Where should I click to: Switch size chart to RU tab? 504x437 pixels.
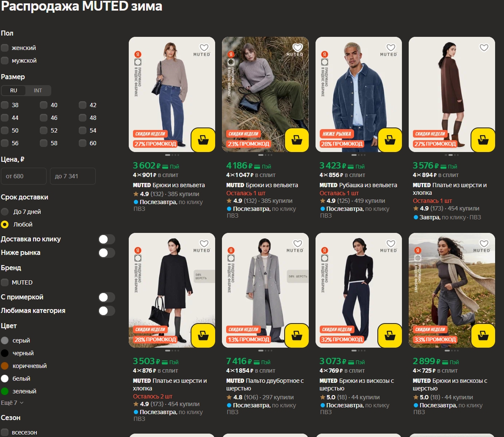pos(14,91)
